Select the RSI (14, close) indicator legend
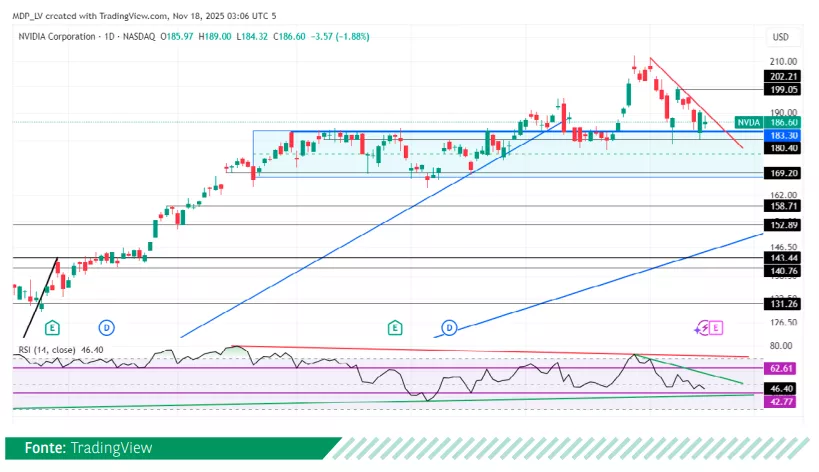Screen dimensions: 819x472 50,350
